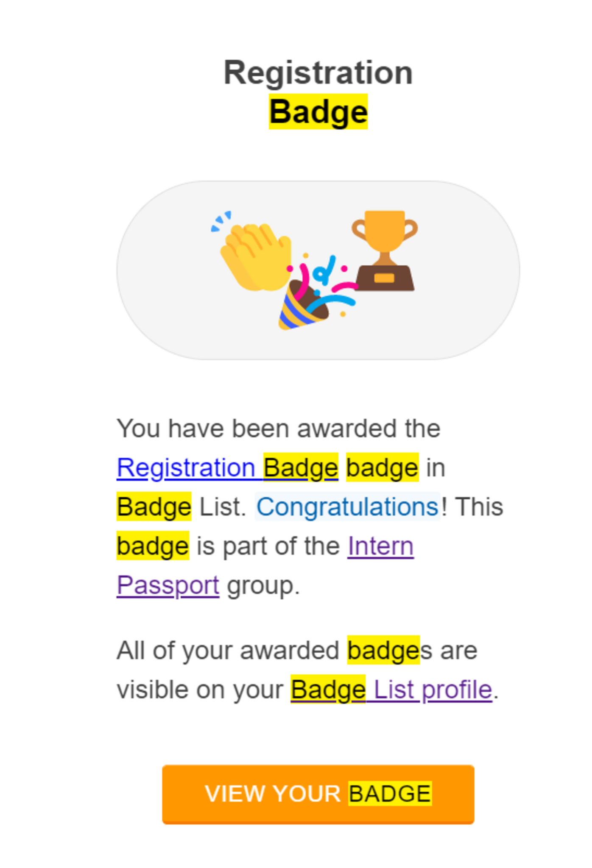Screen dimensions: 592x868
Task: Click the word Registration in the heading
Action: 318,73
